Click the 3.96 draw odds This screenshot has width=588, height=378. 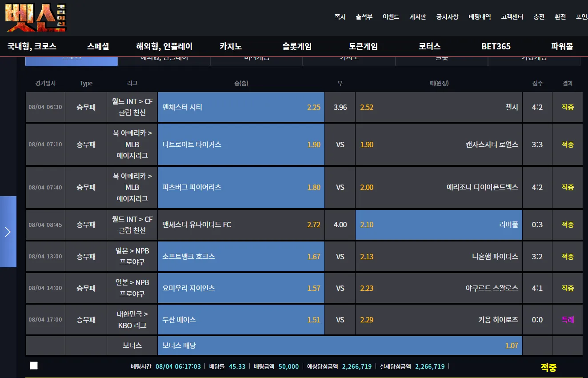pos(340,107)
